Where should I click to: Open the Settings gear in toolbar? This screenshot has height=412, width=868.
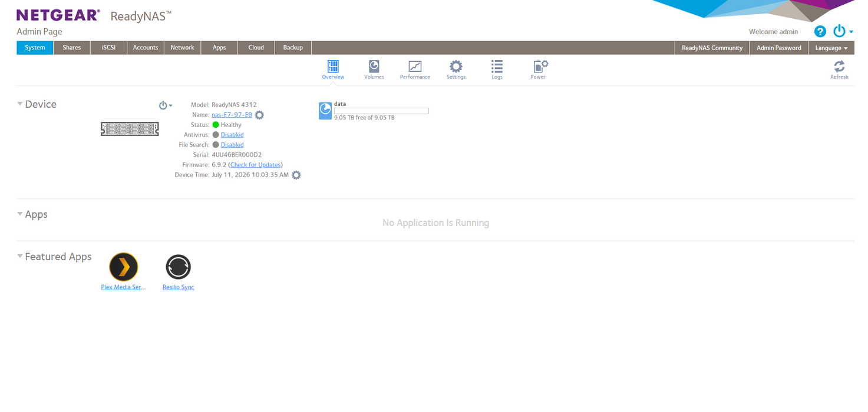[x=456, y=67]
